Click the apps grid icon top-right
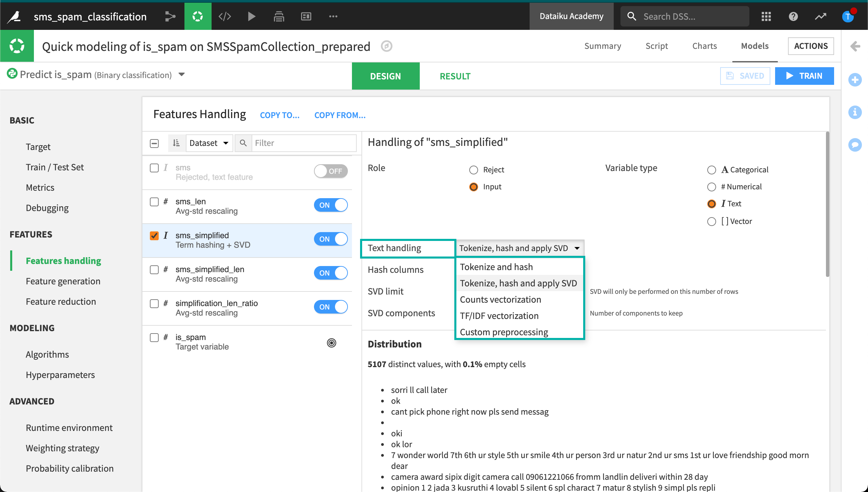This screenshot has height=492, width=868. pyautogui.click(x=766, y=16)
